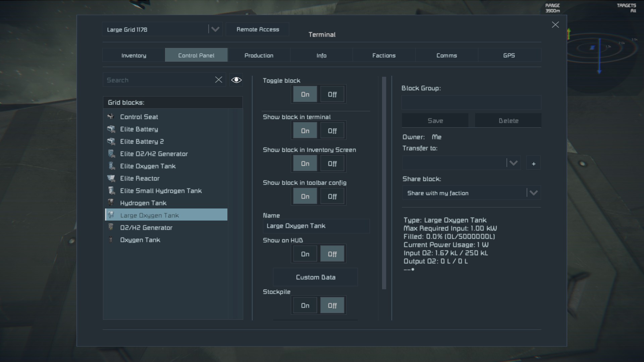The height and width of the screenshot is (362, 644).
Task: Select the Large Oxygen Tank block icon
Action: tap(111, 215)
